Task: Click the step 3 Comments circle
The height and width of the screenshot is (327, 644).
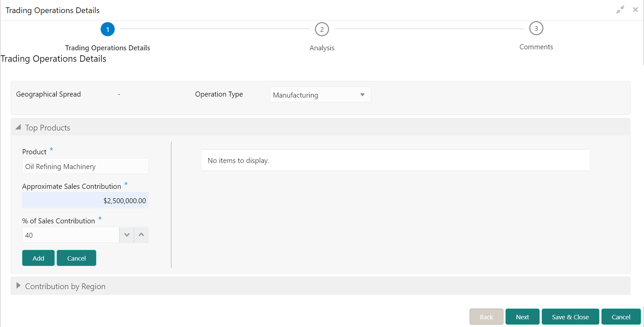Action: click(536, 28)
